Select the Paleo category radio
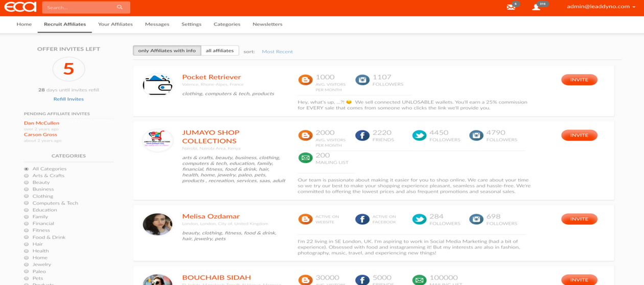This screenshot has height=285, width=644. (27, 272)
